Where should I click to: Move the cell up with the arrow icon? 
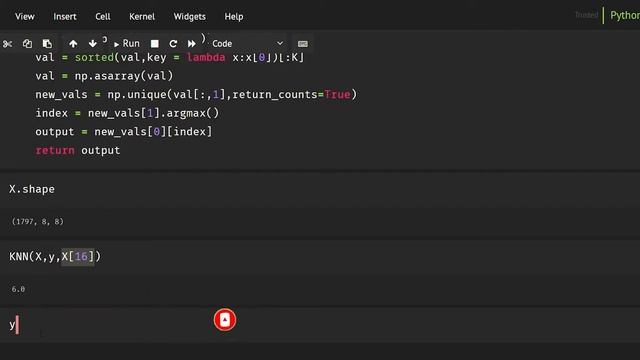click(73, 44)
